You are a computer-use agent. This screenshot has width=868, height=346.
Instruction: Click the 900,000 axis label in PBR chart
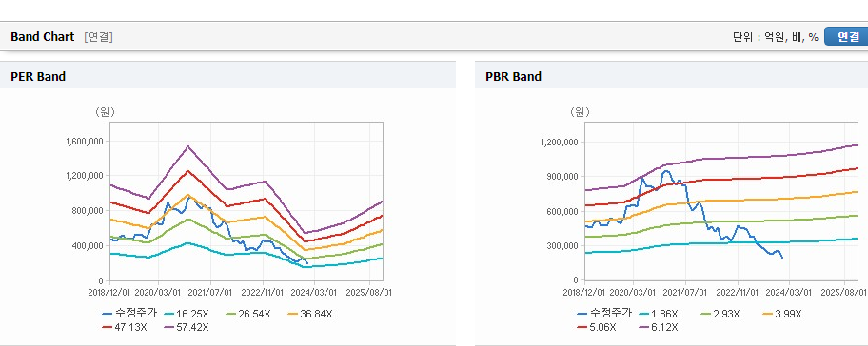[563, 177]
